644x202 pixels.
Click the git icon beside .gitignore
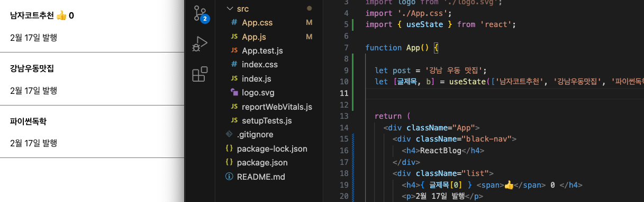pyautogui.click(x=229, y=134)
